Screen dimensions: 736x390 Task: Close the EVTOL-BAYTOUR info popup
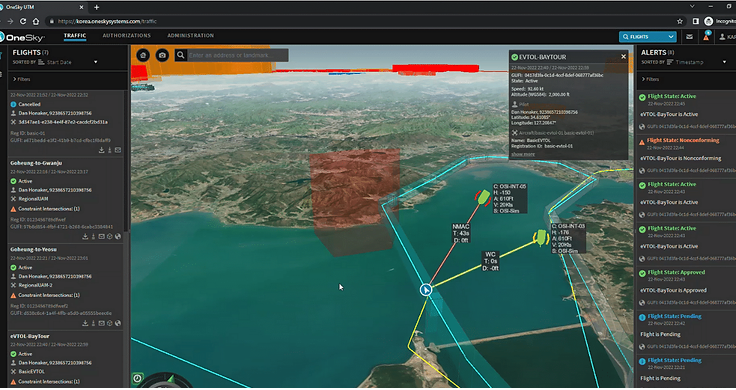[x=623, y=56]
